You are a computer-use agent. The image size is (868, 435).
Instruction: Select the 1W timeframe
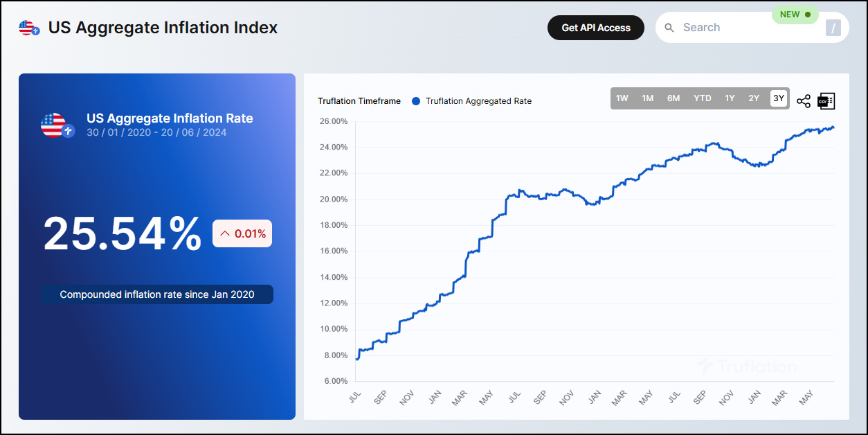[622, 98]
